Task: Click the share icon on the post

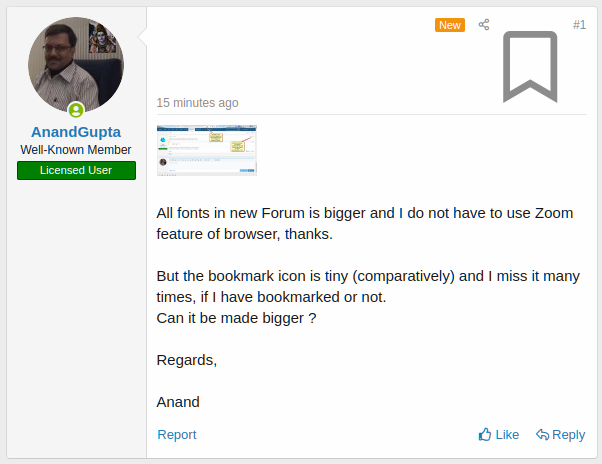Action: point(484,24)
